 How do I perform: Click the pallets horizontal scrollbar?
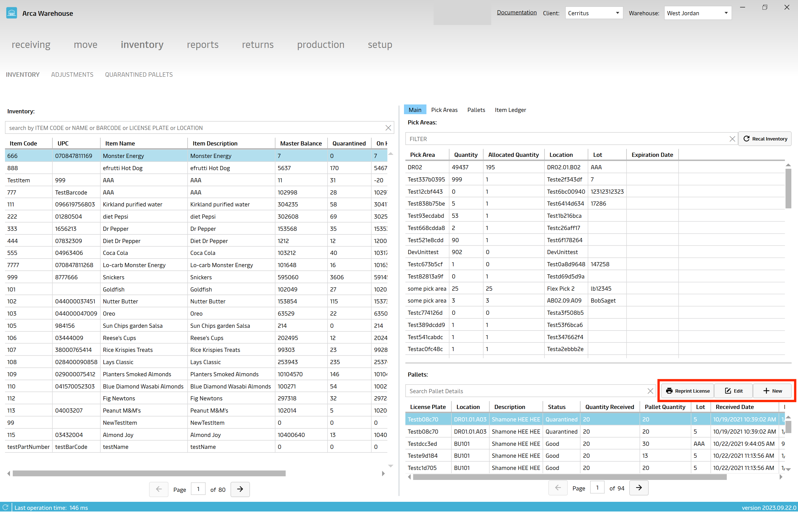click(x=570, y=477)
